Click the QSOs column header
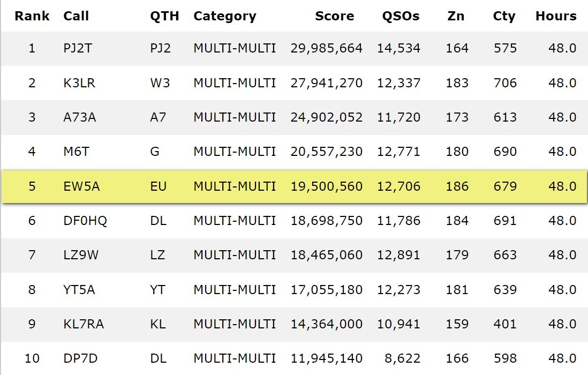 401,16
